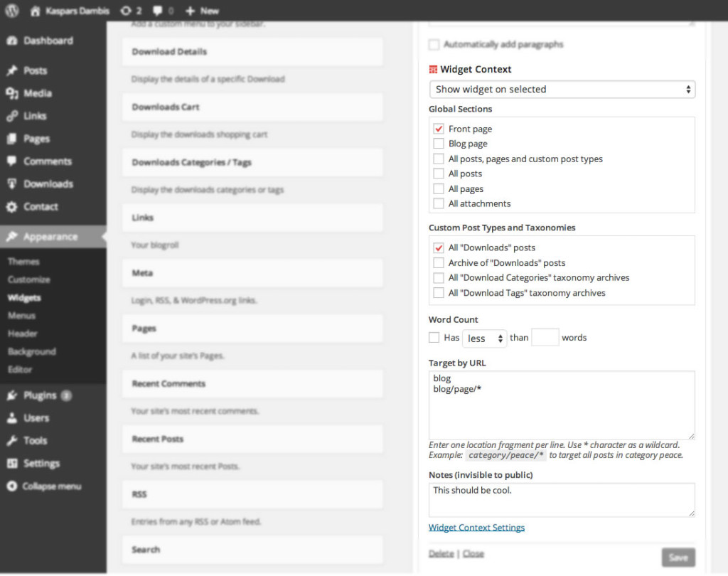Check Automatically add paragraphs
This screenshot has height=576, width=728.
coord(434,44)
